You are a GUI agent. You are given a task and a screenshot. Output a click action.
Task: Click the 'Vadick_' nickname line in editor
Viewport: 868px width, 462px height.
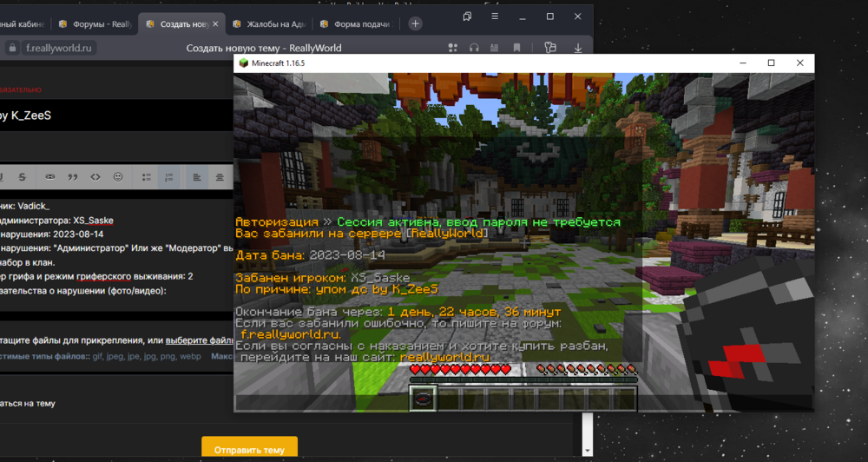click(25, 206)
